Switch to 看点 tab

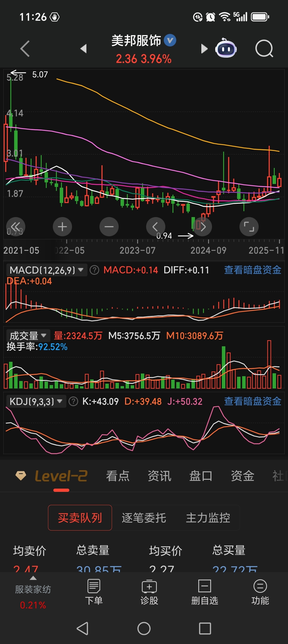click(x=118, y=476)
